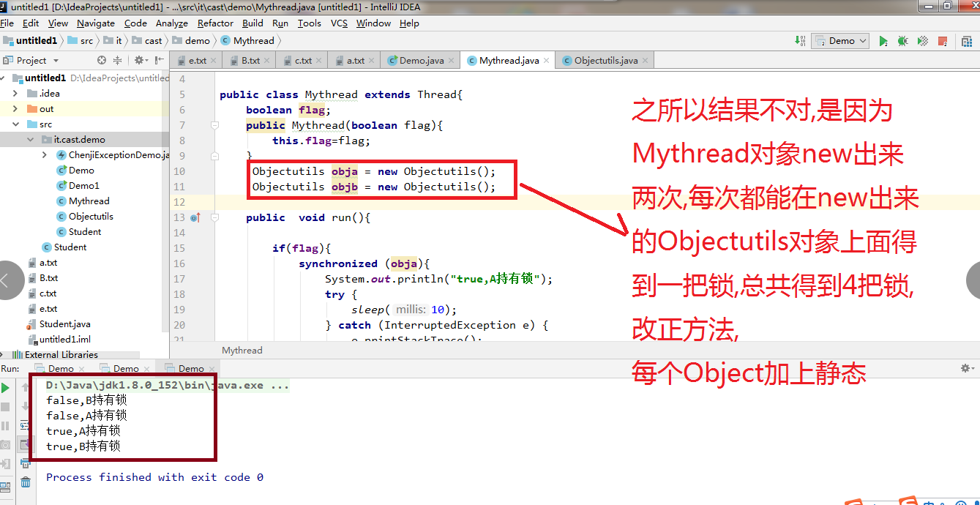Select Objectutils class in project tree
The width and height of the screenshot is (980, 505).
[x=91, y=216]
